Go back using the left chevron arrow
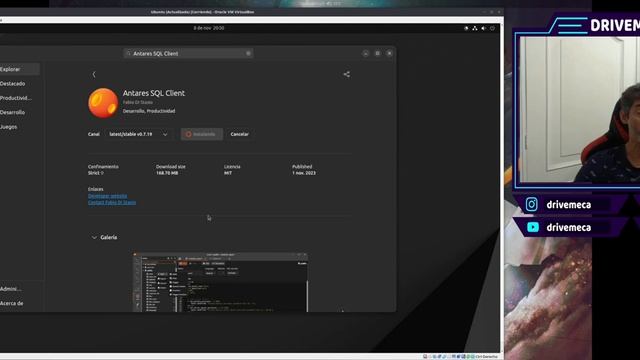 click(x=94, y=74)
